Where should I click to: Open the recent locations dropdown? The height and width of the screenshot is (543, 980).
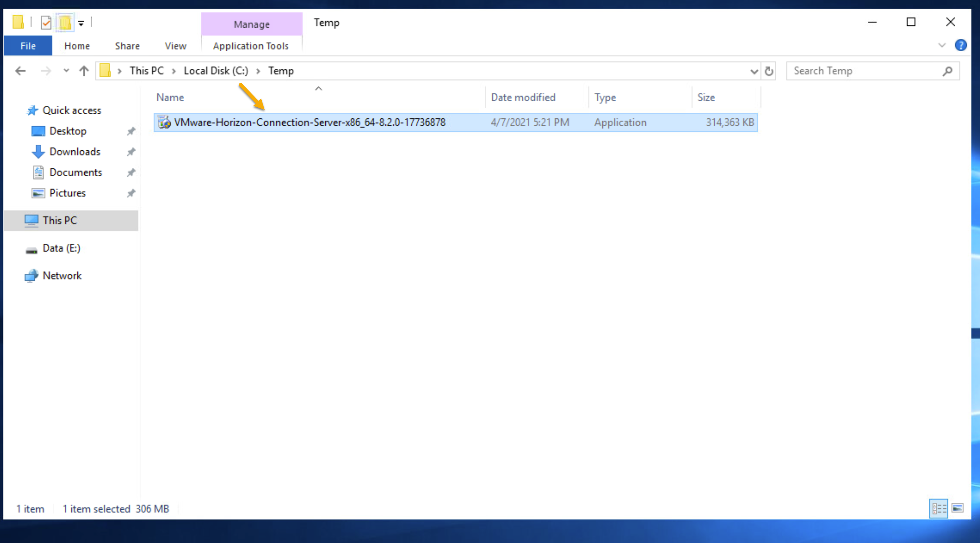pyautogui.click(x=66, y=70)
